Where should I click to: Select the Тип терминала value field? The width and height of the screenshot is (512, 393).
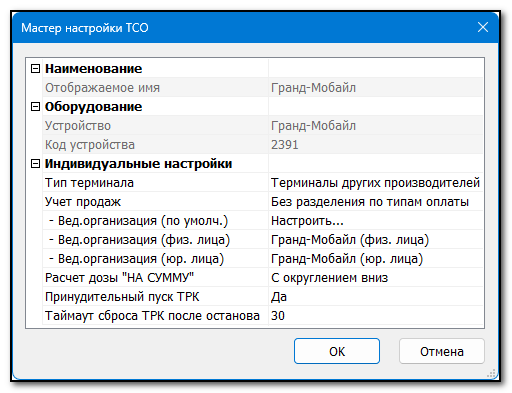point(376,183)
